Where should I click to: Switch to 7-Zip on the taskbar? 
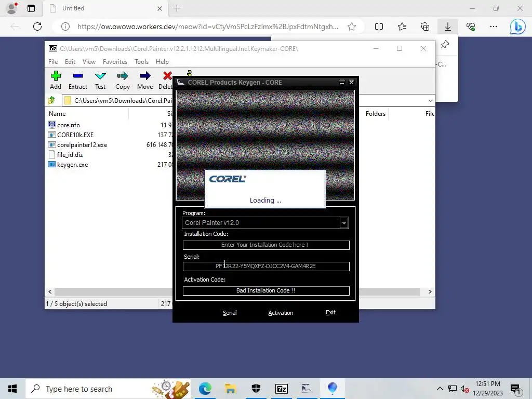pos(282,389)
